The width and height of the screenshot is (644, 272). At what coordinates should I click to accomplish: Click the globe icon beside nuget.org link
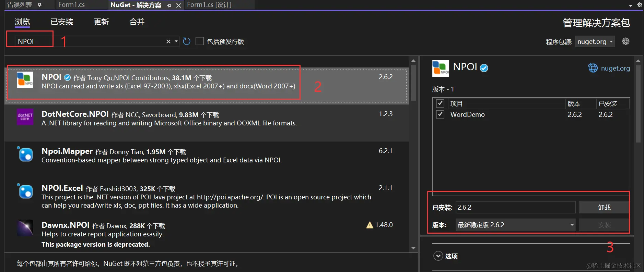click(x=593, y=68)
